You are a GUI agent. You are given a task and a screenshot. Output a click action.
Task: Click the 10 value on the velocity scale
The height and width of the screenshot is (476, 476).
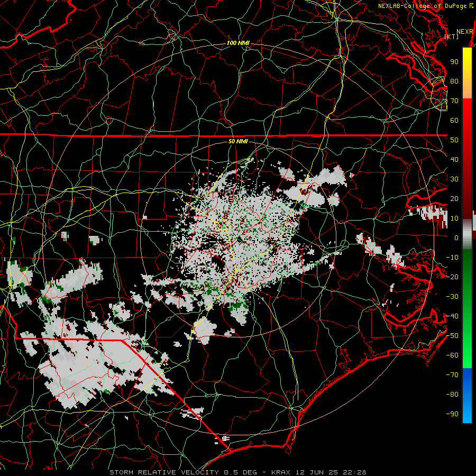454,218
